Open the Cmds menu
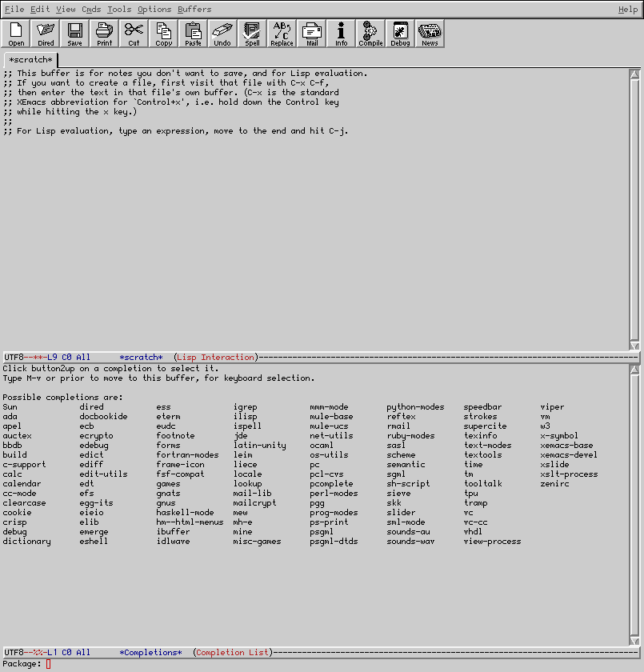Image resolution: width=644 pixels, height=672 pixels. click(x=91, y=9)
